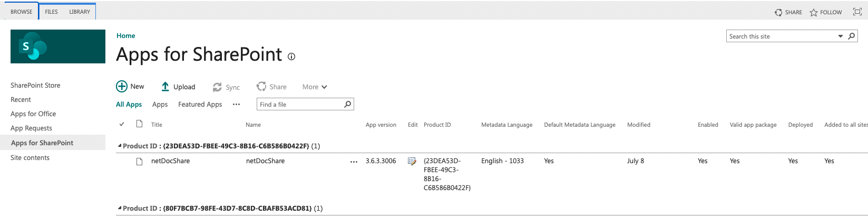The image size is (868, 216).
Task: Open the FILES ribbon tab
Action: [51, 12]
